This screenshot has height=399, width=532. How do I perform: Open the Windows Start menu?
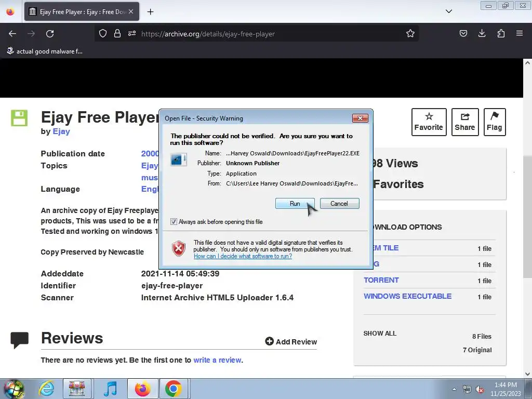(14, 389)
